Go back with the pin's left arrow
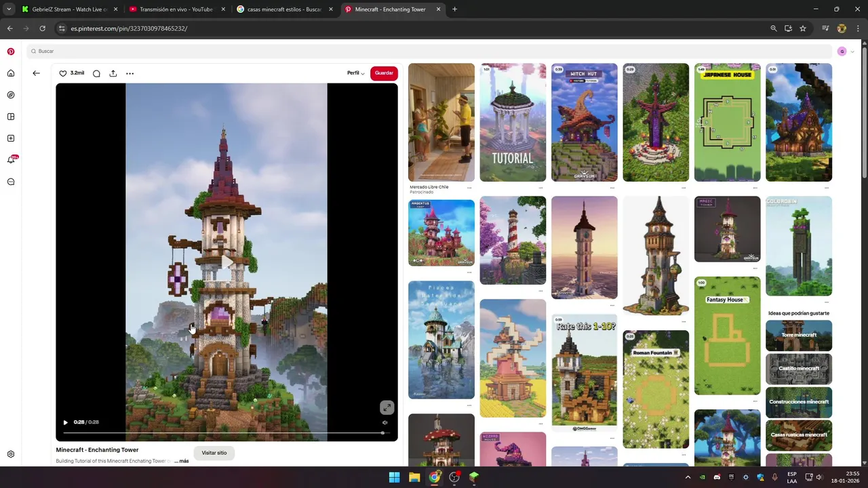This screenshot has height=488, width=868. click(x=36, y=73)
